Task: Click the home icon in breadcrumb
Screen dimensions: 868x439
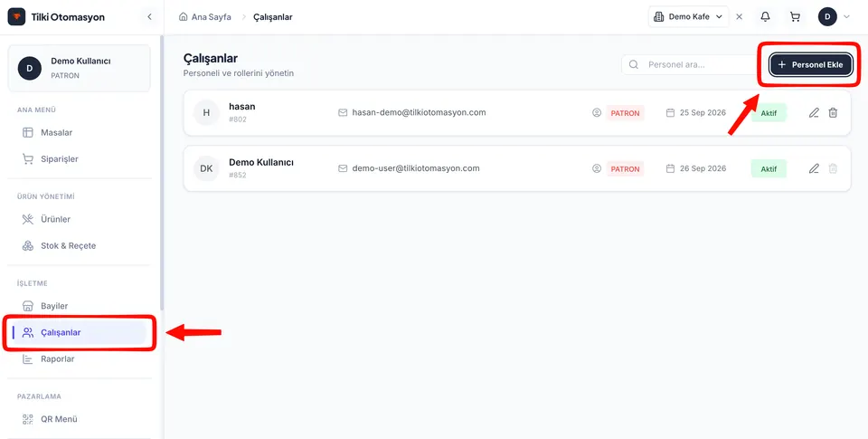Action: tap(184, 16)
